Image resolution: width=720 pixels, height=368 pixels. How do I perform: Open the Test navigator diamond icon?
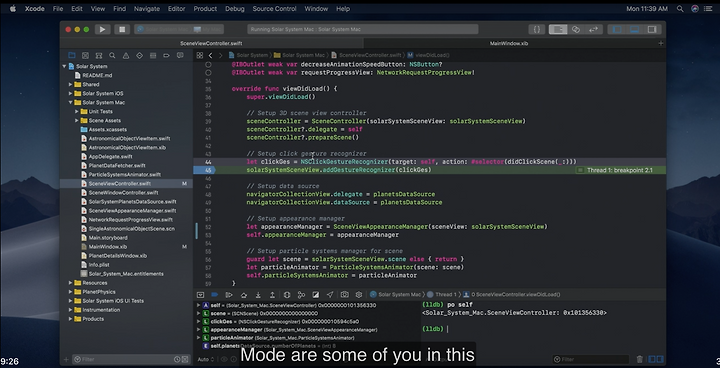point(139,55)
